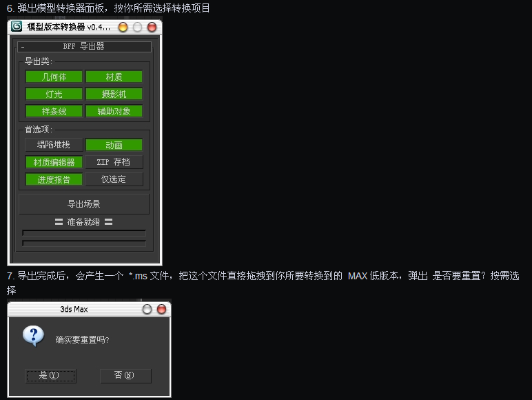Toggle the 样条线 export class
The height and width of the screenshot is (400, 532).
pos(54,111)
